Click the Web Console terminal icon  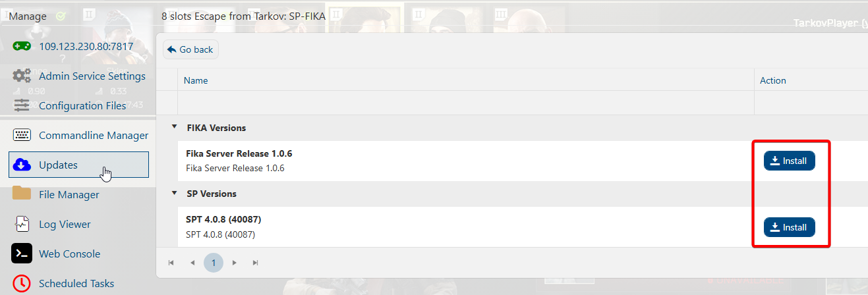pos(22,254)
